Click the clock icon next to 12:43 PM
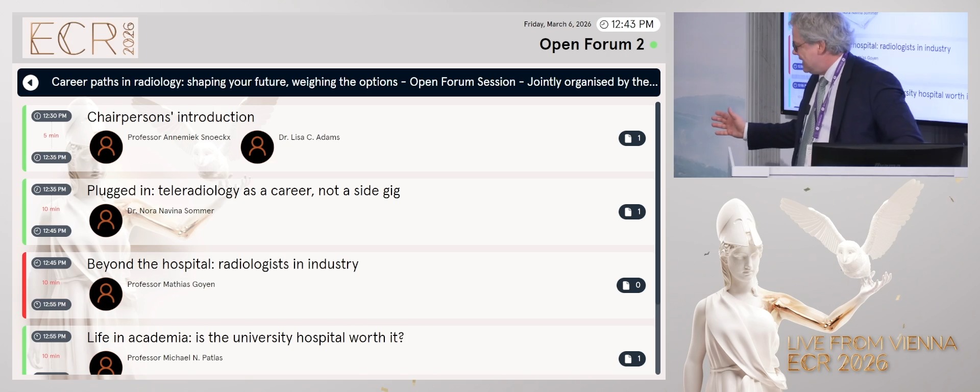980x392 pixels. (603, 24)
